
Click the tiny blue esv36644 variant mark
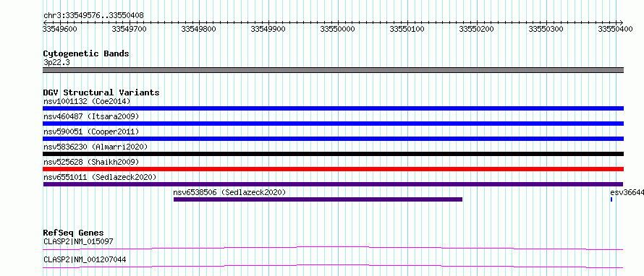point(611,199)
